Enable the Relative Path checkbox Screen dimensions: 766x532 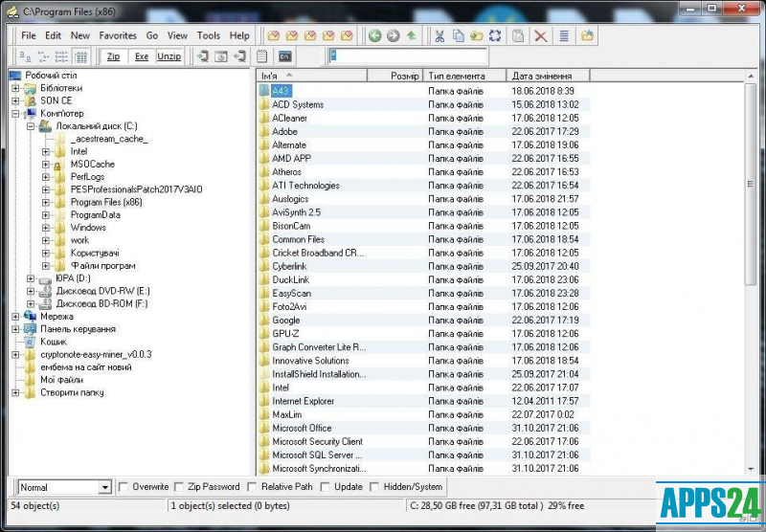tap(252, 487)
